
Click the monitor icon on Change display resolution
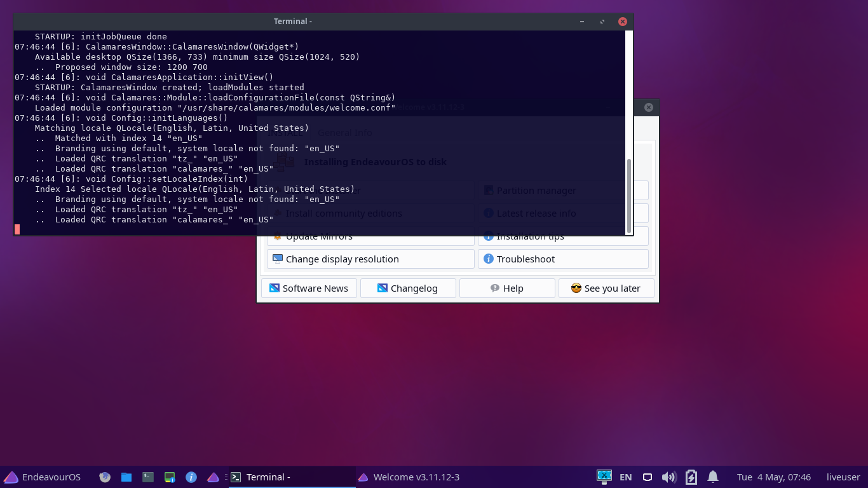[277, 259]
